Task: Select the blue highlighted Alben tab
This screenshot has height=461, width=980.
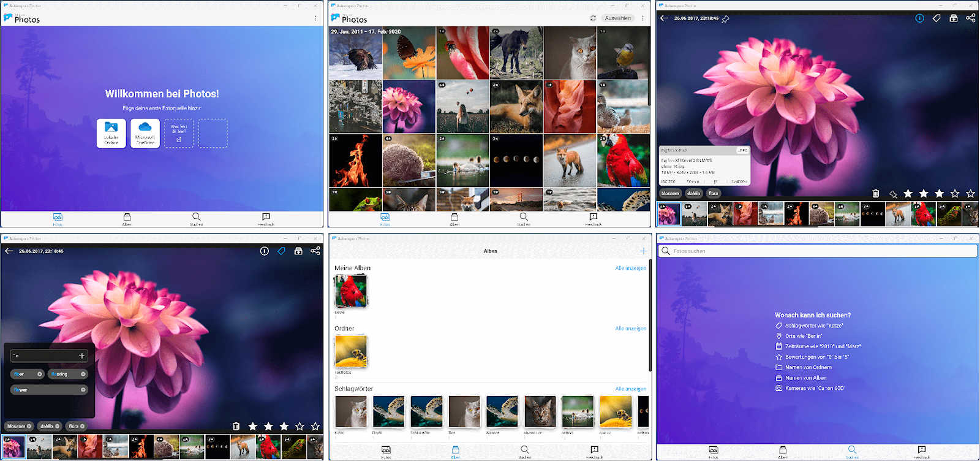Action: [455, 452]
